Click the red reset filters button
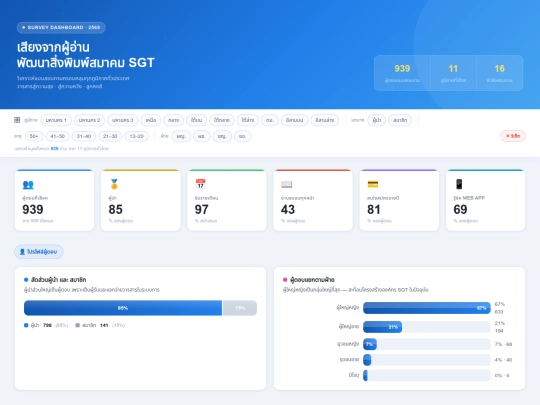Screen dimensions: 540x405 coord(512,136)
